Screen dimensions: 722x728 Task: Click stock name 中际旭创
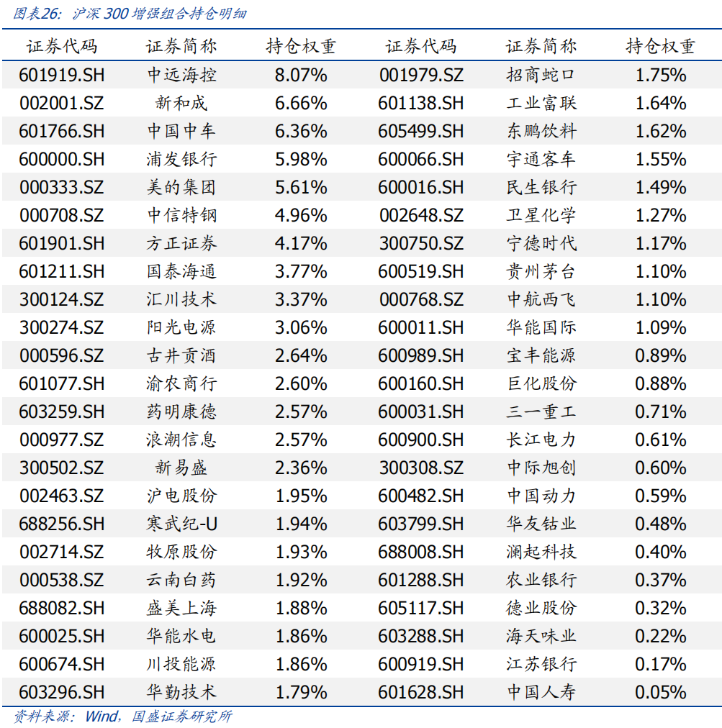click(541, 468)
